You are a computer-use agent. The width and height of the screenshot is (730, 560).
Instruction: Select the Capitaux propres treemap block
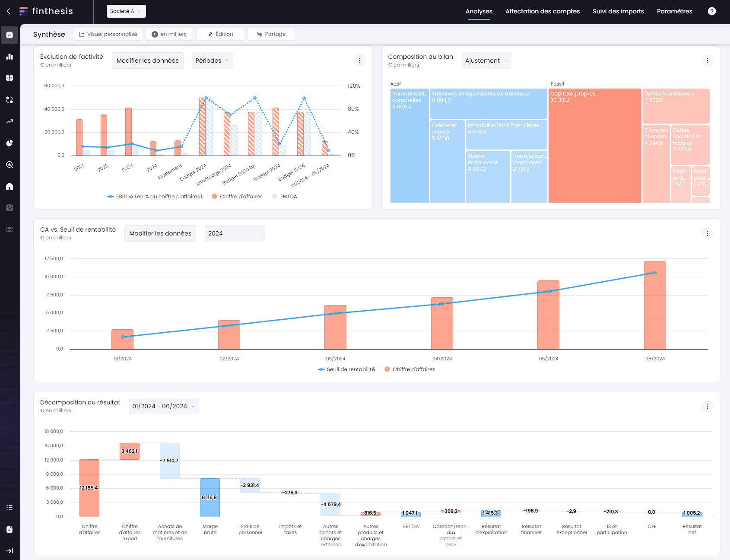point(595,146)
